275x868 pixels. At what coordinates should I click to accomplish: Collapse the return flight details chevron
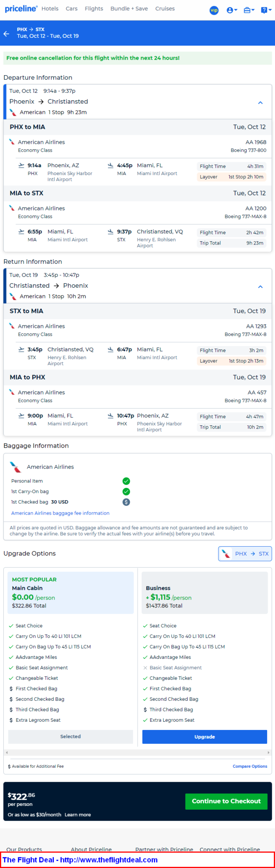[260, 287]
